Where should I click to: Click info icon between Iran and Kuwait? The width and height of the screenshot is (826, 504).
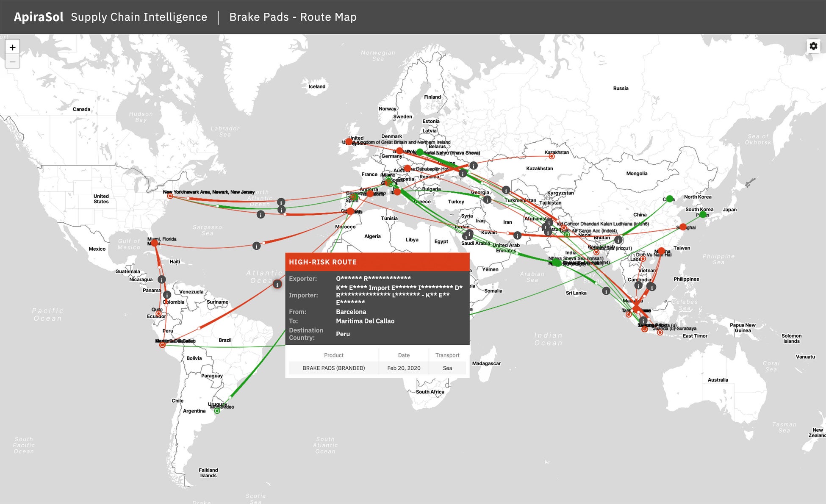coord(517,235)
